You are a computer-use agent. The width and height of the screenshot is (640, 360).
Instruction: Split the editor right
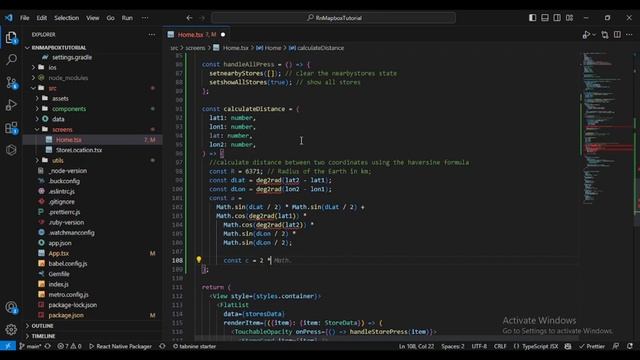(x=617, y=35)
